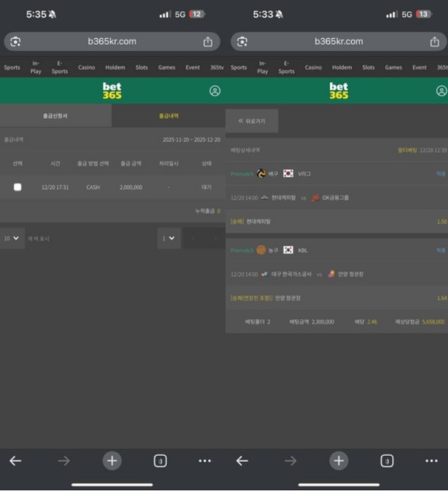Click the 2025-11-20 ~ 2025-12-20 date range
The width and height of the screenshot is (448, 491).
click(191, 140)
